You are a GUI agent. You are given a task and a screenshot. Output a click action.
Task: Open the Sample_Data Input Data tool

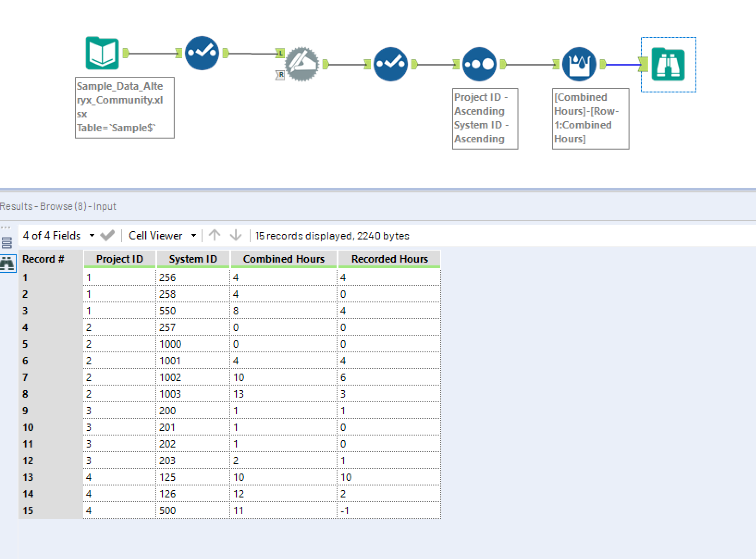(102, 52)
